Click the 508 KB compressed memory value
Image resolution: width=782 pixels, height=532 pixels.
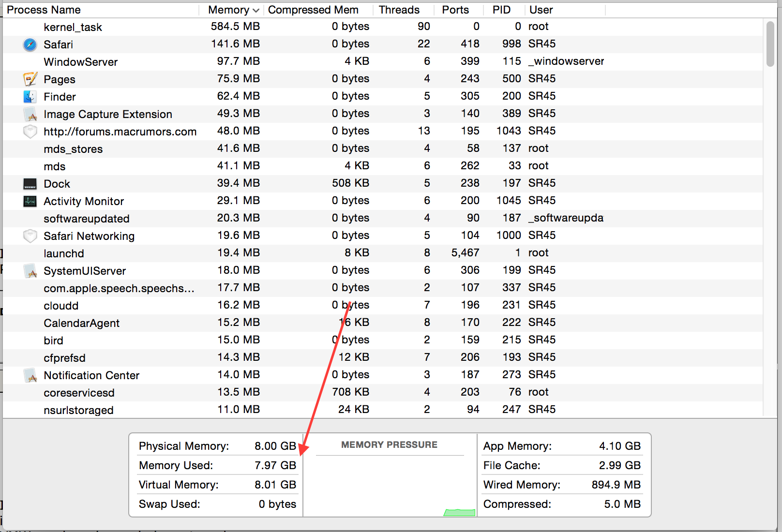(x=350, y=183)
